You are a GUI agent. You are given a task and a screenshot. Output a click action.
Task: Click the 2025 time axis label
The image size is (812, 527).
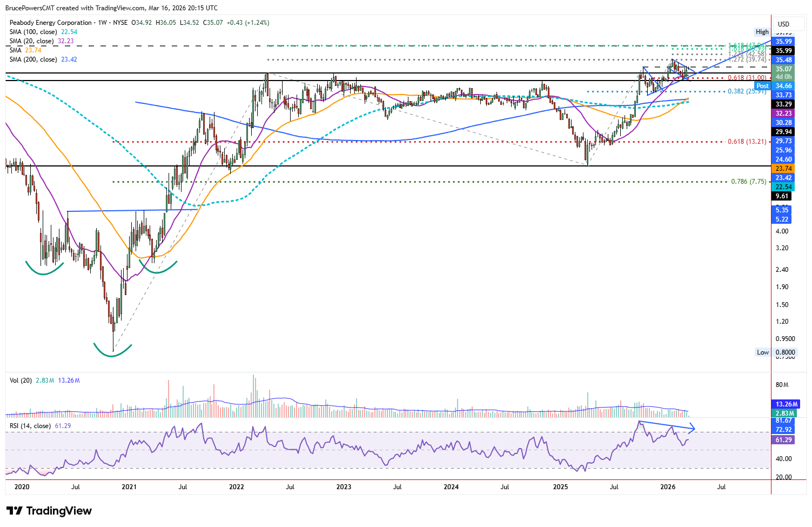561,487
